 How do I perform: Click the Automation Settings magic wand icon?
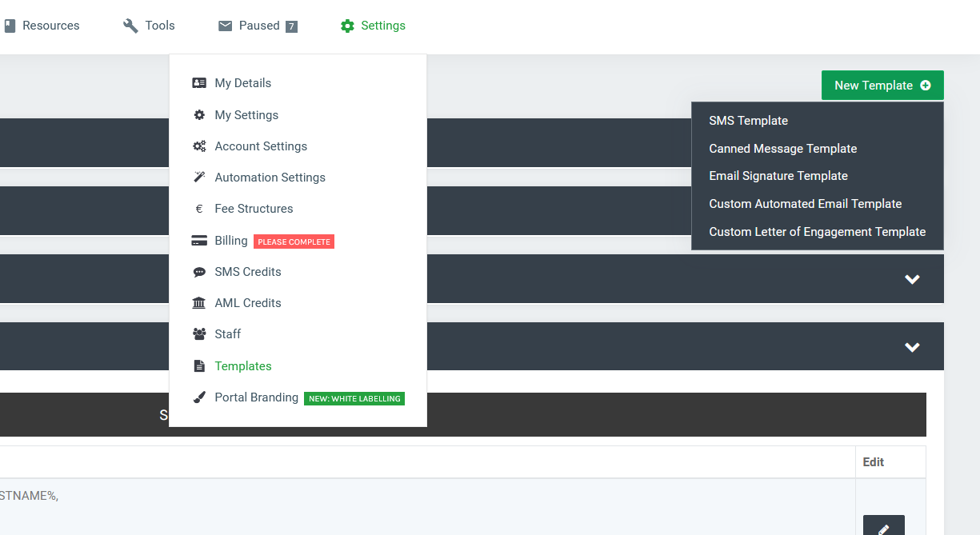point(199,178)
